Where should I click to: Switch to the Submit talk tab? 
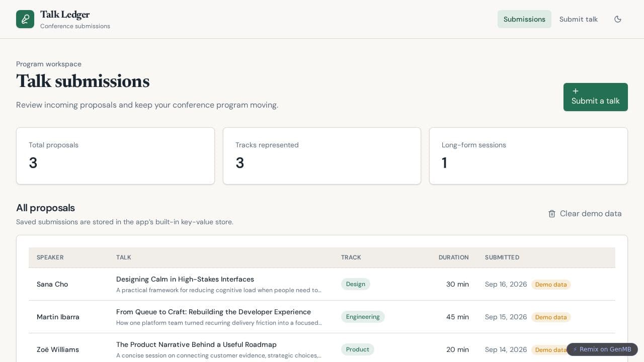click(579, 19)
